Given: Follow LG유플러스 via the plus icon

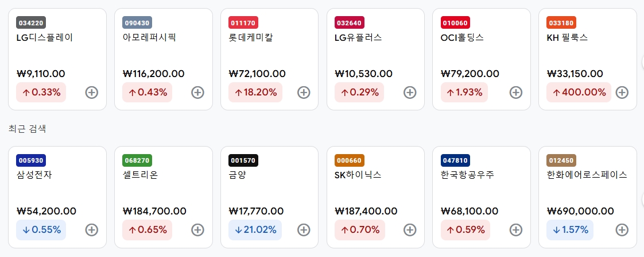Looking at the screenshot, I should click(x=410, y=93).
